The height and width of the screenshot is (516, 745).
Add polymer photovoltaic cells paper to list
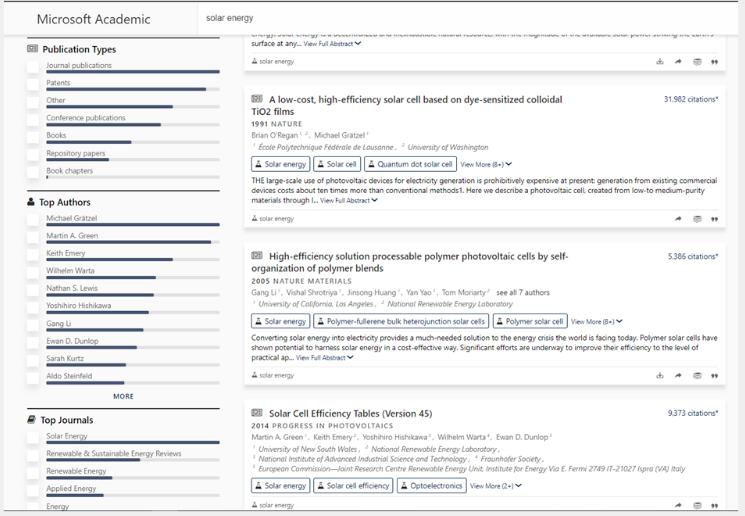coord(697,375)
